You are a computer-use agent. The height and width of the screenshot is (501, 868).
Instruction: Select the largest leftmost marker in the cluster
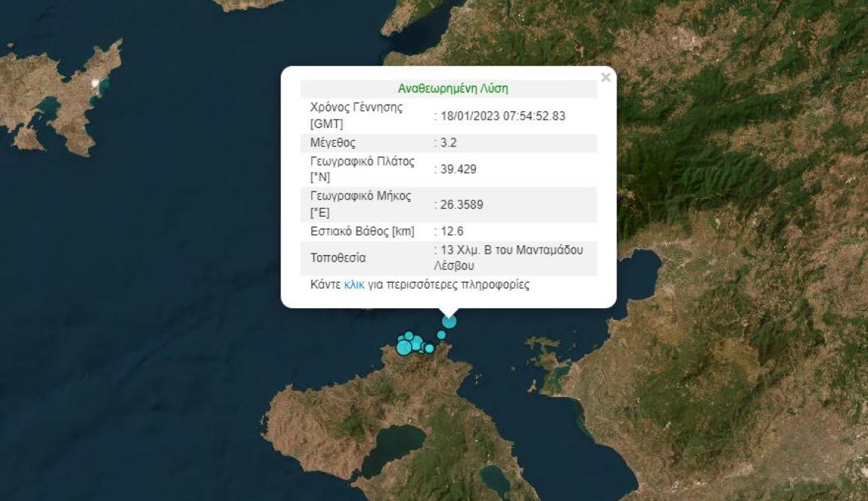point(404,347)
